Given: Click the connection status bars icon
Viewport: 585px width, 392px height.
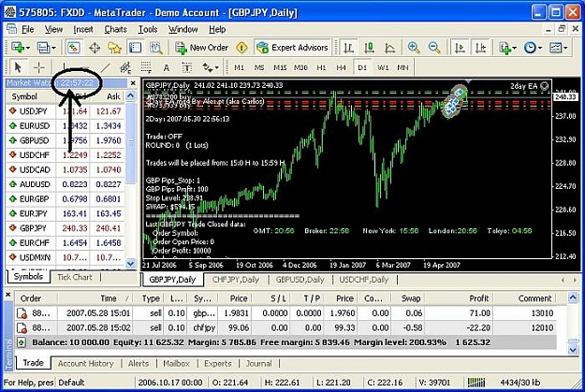Looking at the screenshot, I should coord(476,383).
